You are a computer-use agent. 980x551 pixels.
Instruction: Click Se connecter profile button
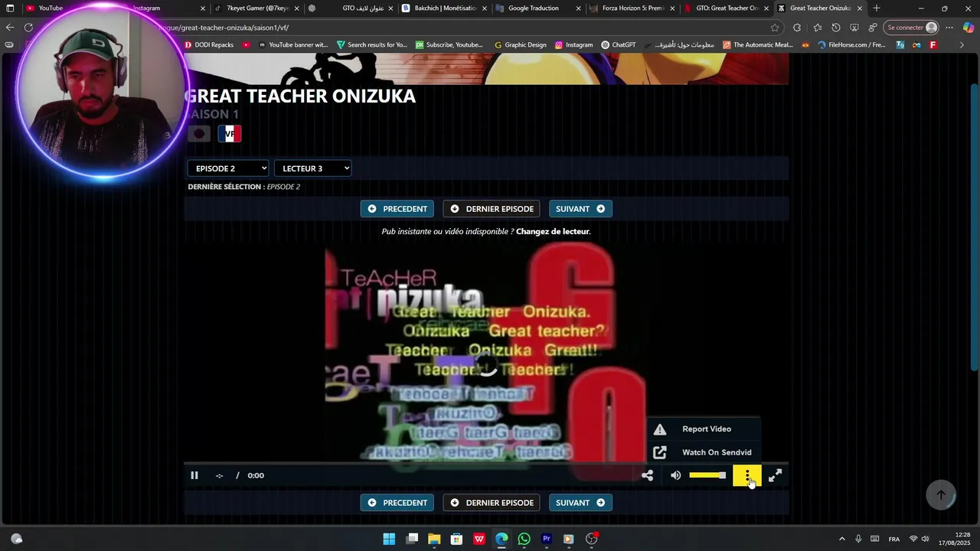point(911,28)
